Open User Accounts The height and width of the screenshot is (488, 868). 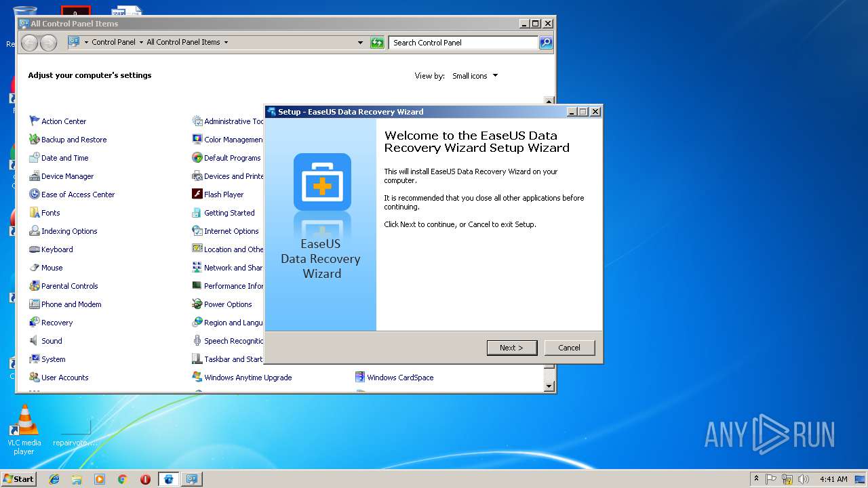pyautogui.click(x=59, y=378)
